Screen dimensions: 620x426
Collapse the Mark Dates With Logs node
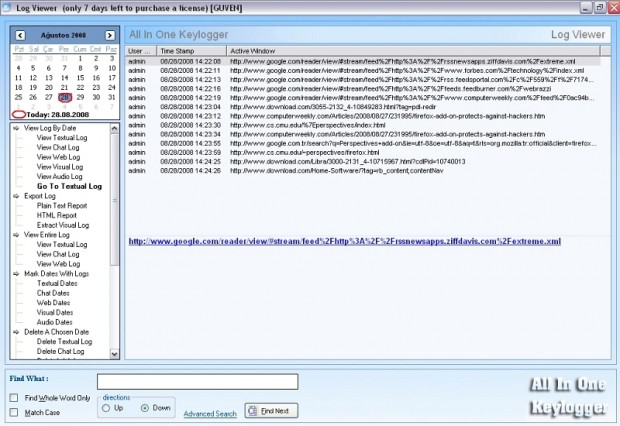pos(16,274)
